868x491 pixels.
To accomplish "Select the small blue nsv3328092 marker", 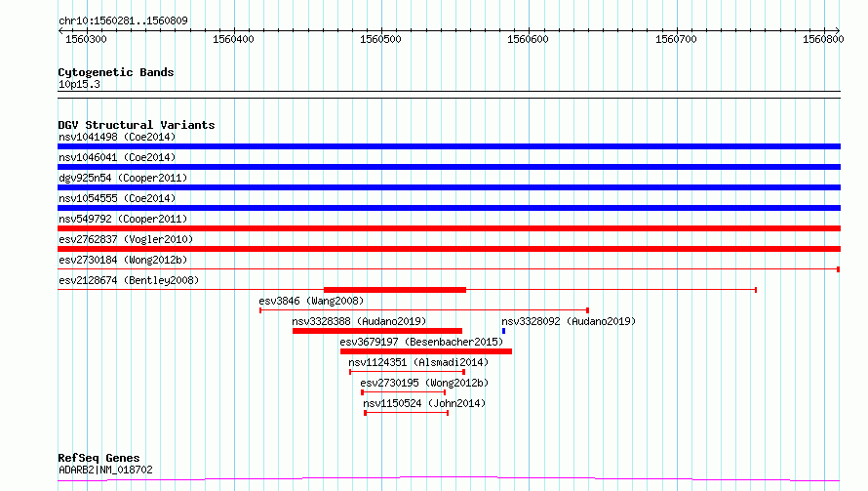I will pyautogui.click(x=504, y=331).
